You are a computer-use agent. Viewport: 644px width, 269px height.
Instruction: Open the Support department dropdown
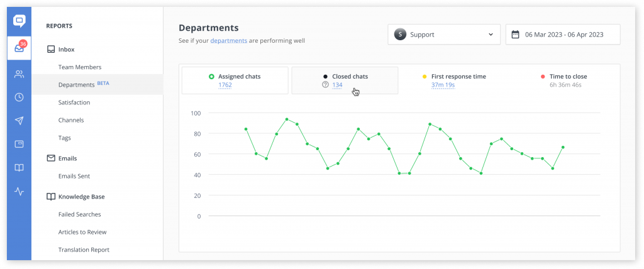(444, 35)
